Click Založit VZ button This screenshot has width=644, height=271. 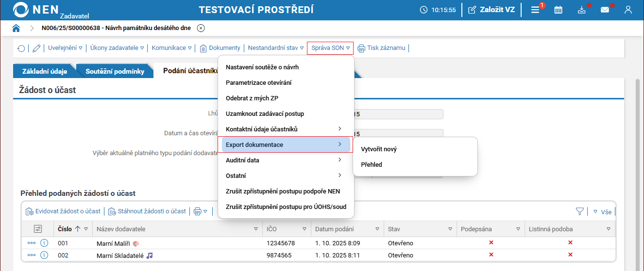[491, 9]
